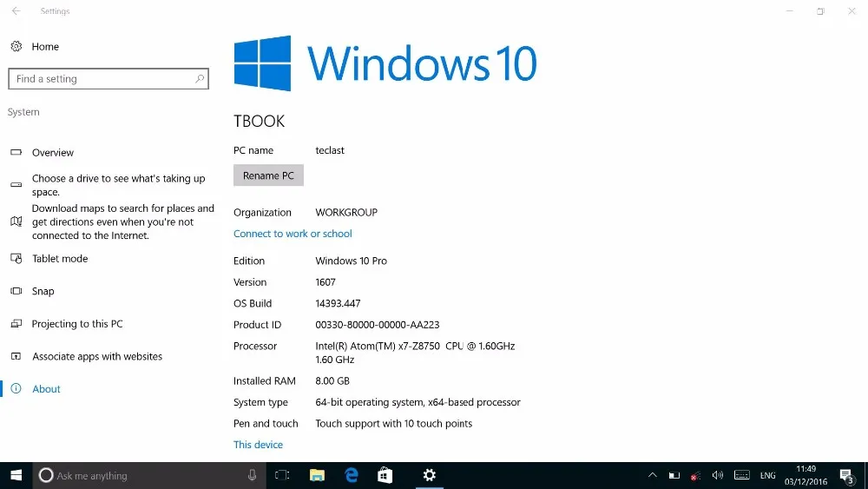Click 'Touch support with 10 touch points'
The image size is (868, 489).
(x=393, y=424)
